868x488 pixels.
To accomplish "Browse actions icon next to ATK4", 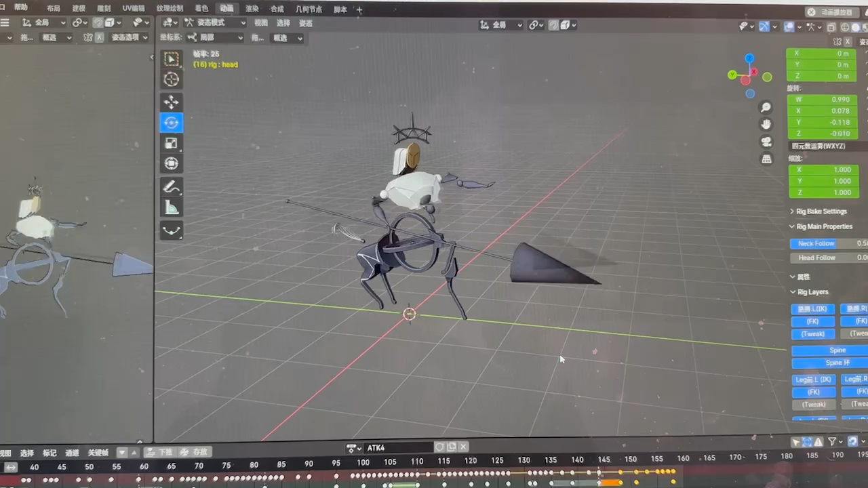I will click(353, 448).
